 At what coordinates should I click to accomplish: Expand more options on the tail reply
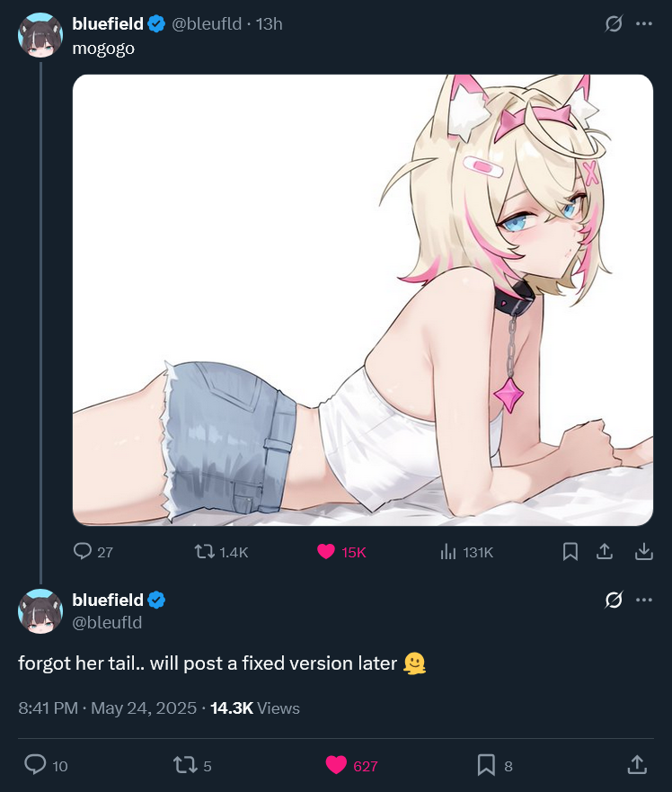click(x=643, y=600)
